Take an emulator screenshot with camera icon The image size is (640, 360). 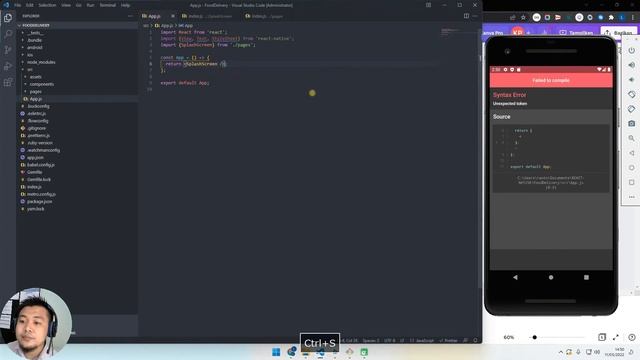[x=631, y=124]
